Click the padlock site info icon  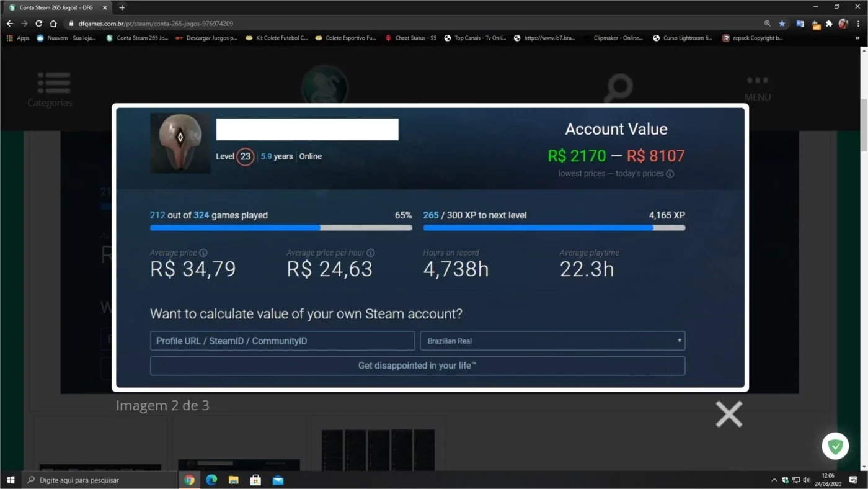pos(71,24)
